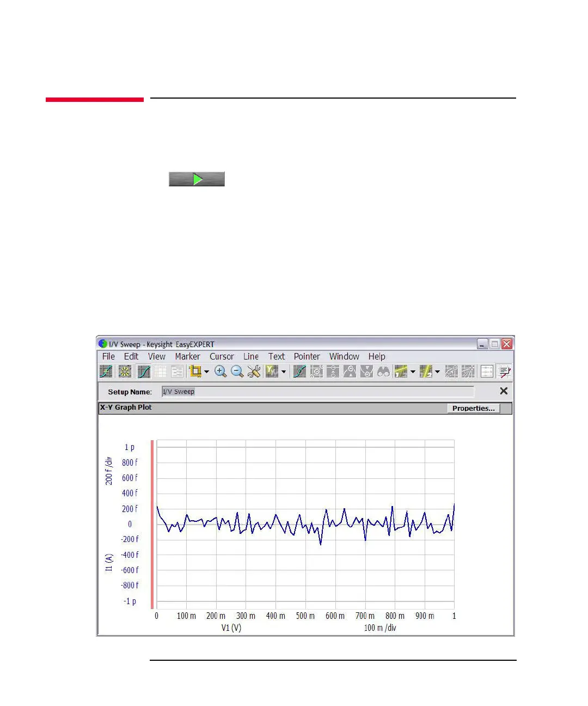This screenshot has width=588, height=706.
Task: Click the yellow starburst toolbar icon
Action: pyautogui.click(x=125, y=372)
